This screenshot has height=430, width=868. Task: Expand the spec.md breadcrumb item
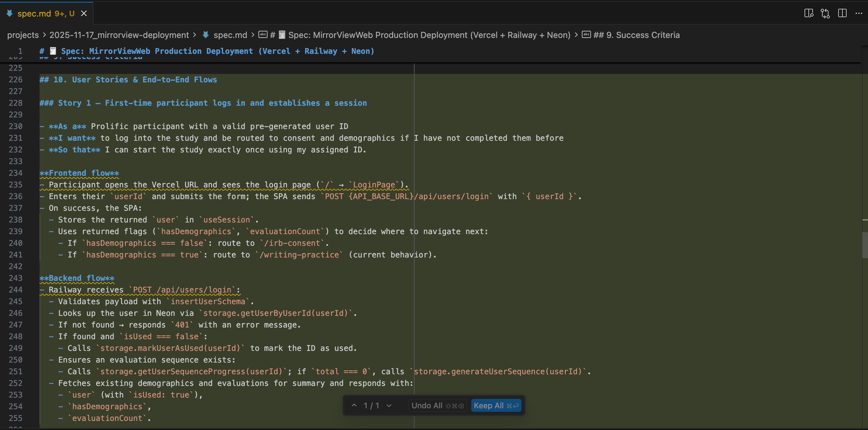point(230,35)
